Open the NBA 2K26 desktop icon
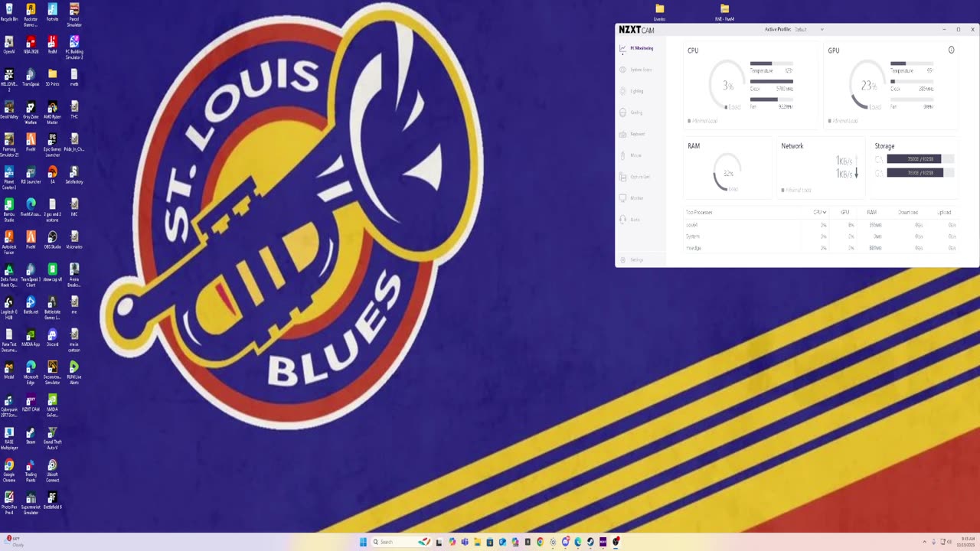Viewport: 980px width, 551px height. [31, 45]
